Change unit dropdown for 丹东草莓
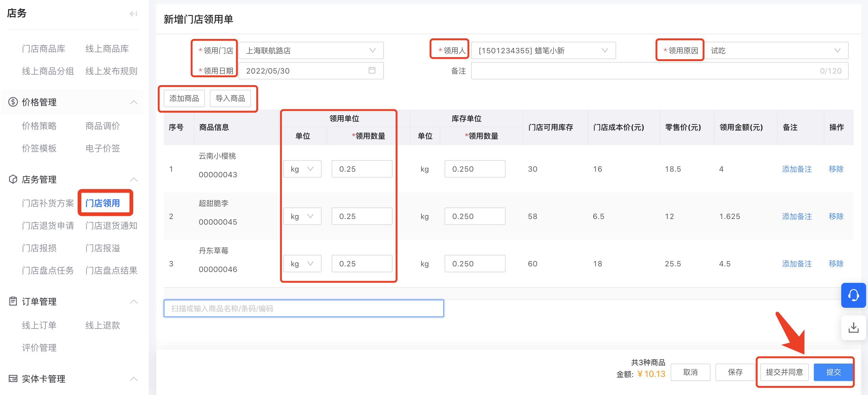This screenshot has width=868, height=395. [302, 264]
